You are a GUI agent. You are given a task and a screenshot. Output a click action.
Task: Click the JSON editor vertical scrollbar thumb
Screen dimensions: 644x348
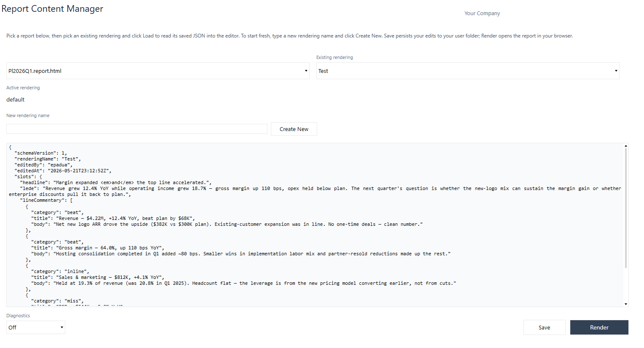pyautogui.click(x=626, y=208)
